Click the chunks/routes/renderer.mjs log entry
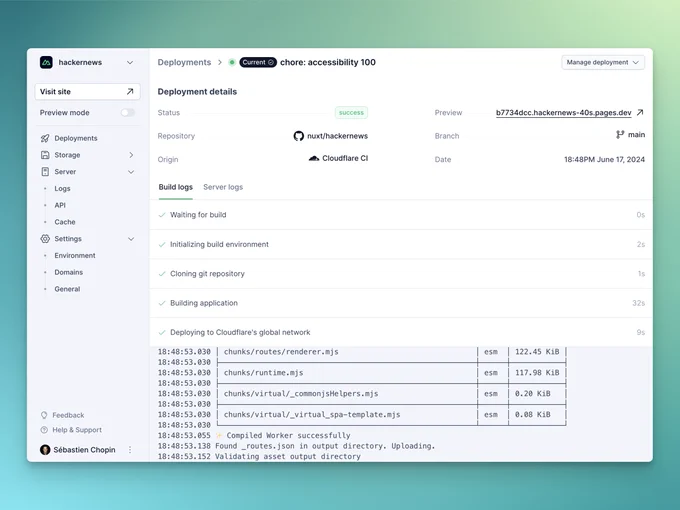Viewport: 680px width, 510px height. (281, 352)
